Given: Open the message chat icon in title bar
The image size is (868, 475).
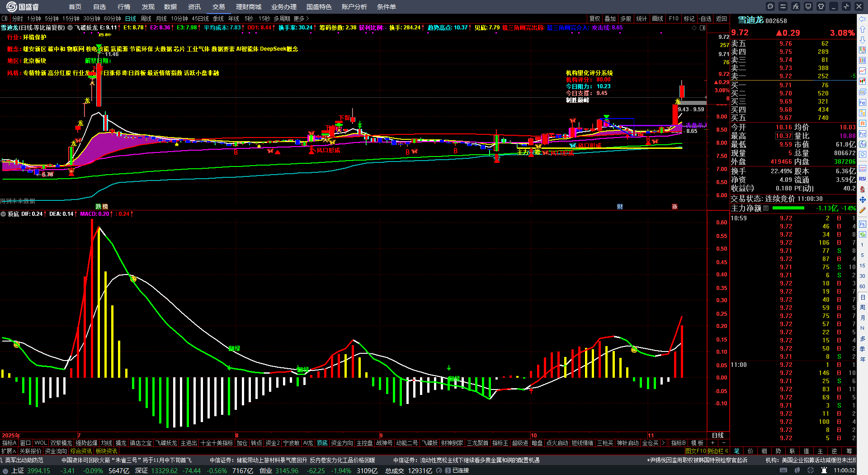Looking at the screenshot, I should point(770,6).
